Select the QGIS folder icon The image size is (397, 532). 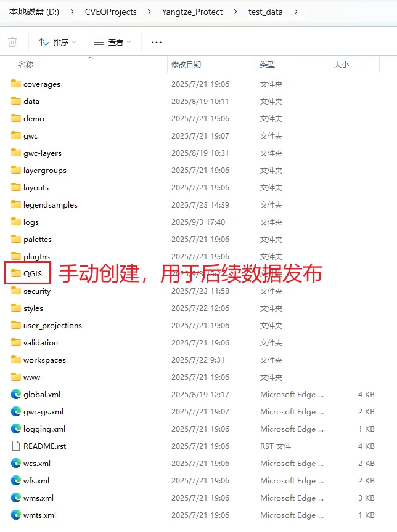tap(15, 273)
